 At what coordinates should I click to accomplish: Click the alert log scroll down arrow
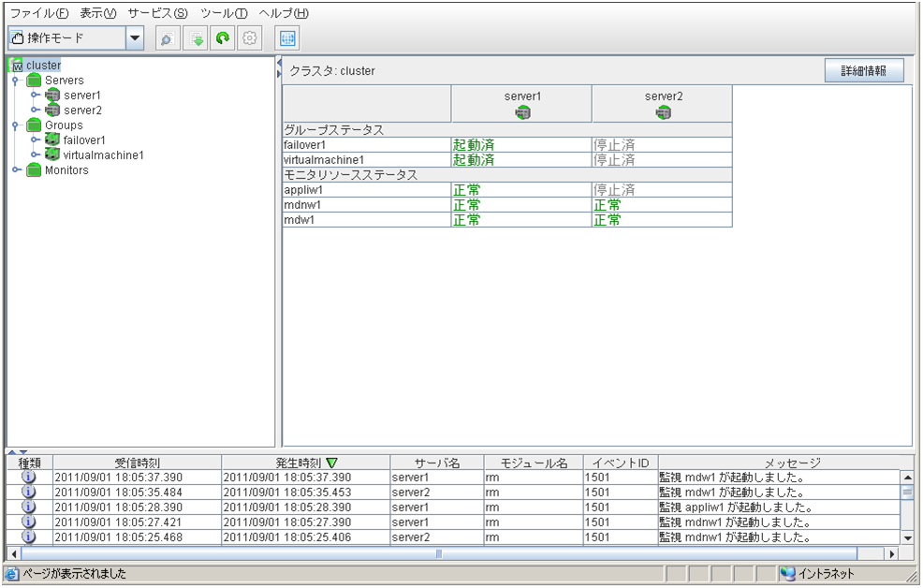click(x=906, y=537)
